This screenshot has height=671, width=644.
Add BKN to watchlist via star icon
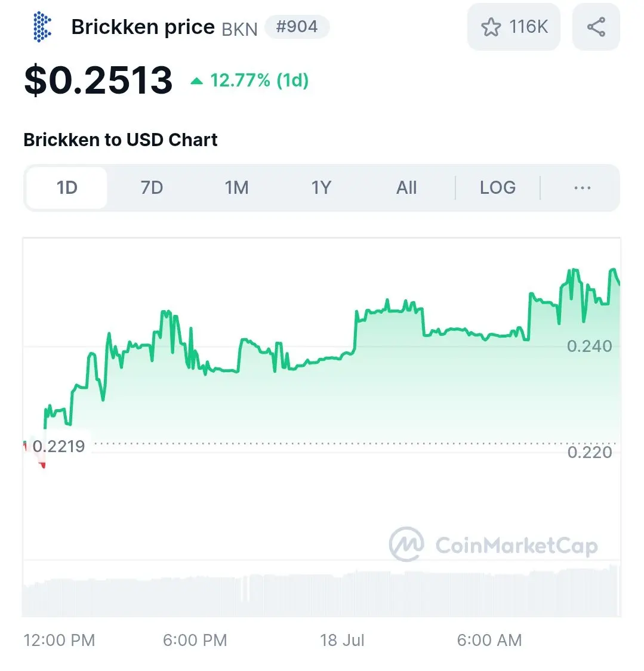[x=491, y=27]
